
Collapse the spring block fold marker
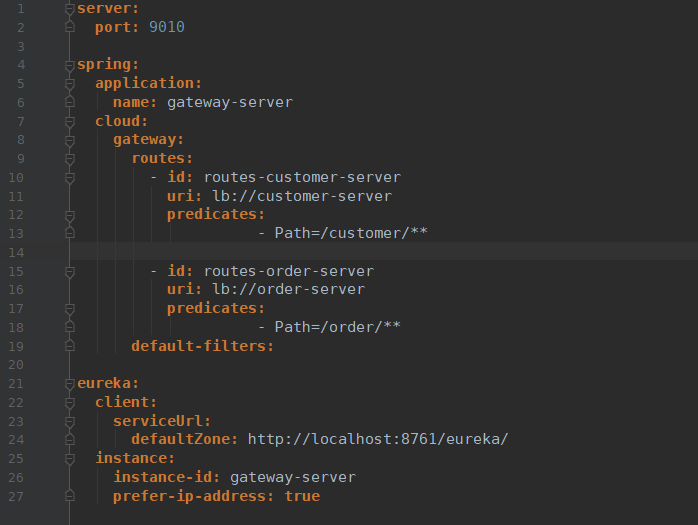pos(69,65)
